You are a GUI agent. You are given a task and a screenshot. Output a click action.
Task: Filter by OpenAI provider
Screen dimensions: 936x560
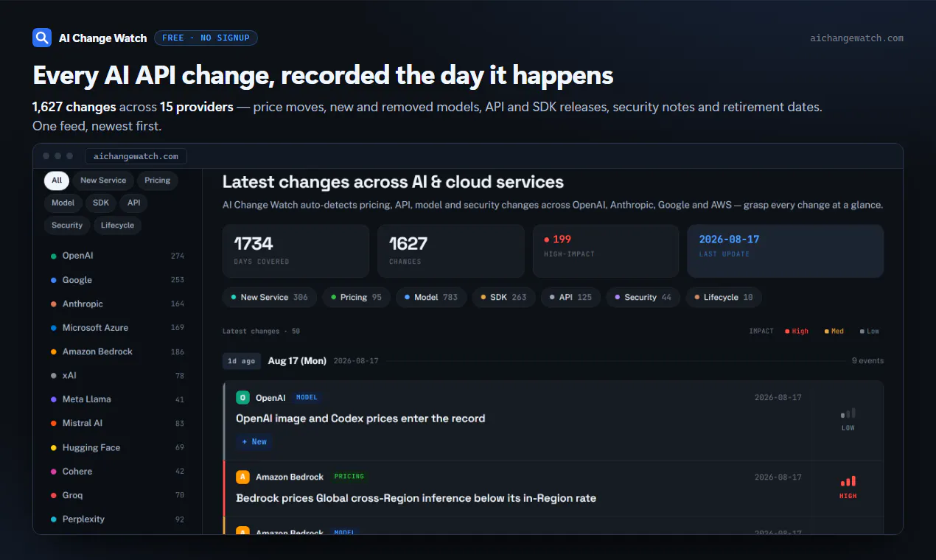click(117, 256)
